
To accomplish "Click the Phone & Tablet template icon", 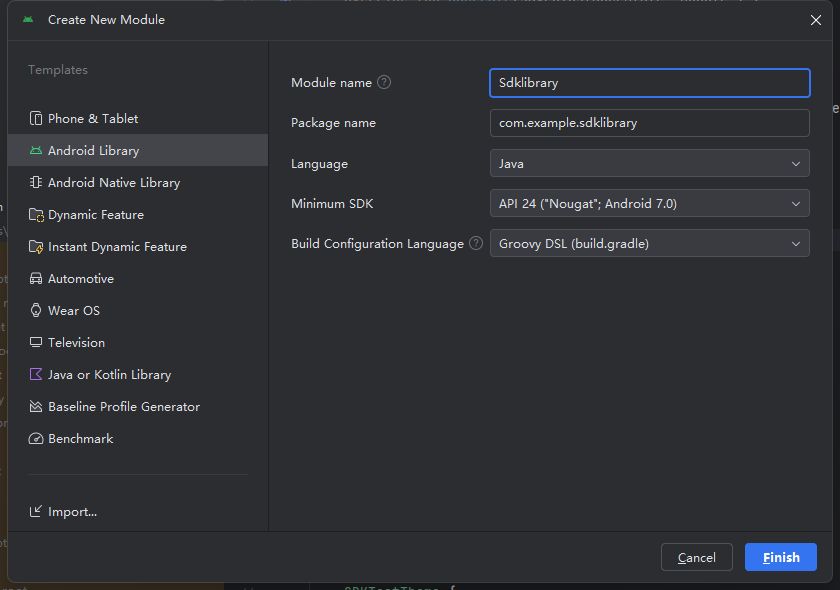I will click(x=36, y=118).
